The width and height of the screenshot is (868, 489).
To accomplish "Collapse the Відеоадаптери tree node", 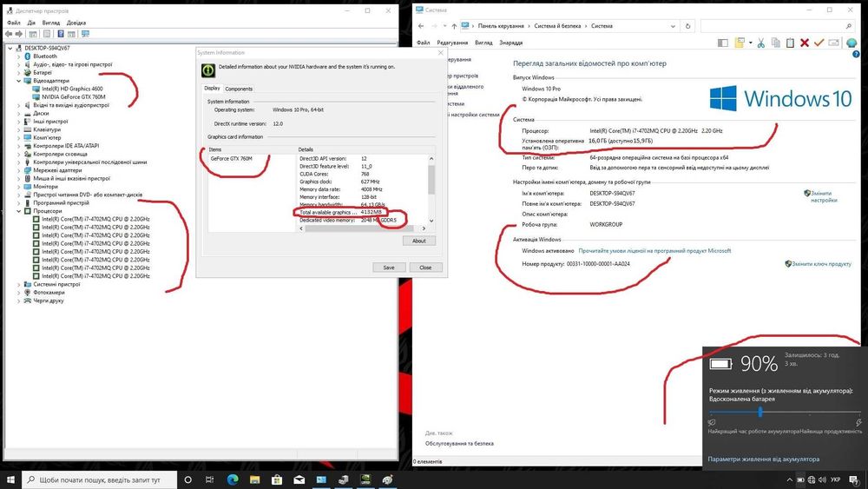I will [x=19, y=81].
